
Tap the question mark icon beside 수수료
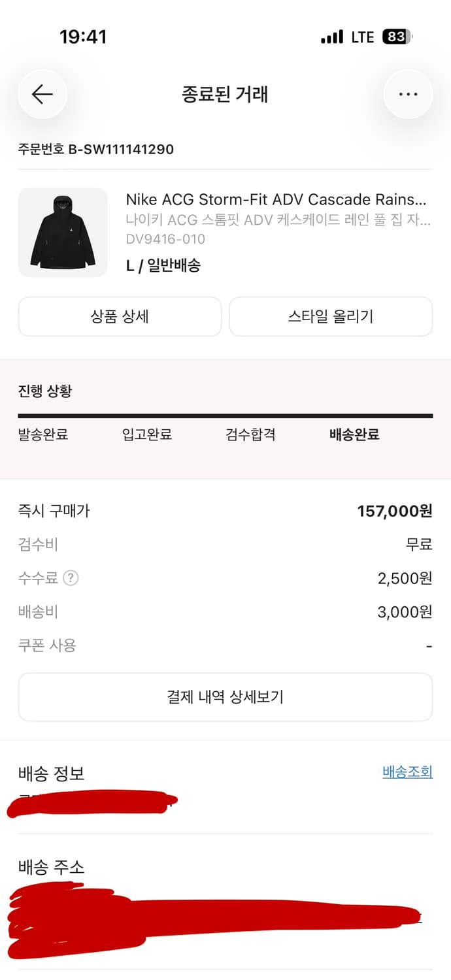[x=69, y=579]
